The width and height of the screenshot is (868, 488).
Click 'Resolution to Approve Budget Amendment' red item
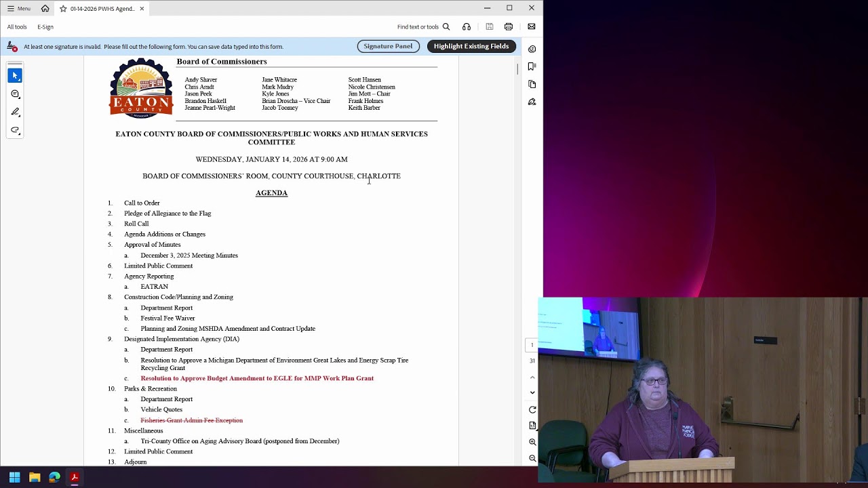pyautogui.click(x=257, y=378)
